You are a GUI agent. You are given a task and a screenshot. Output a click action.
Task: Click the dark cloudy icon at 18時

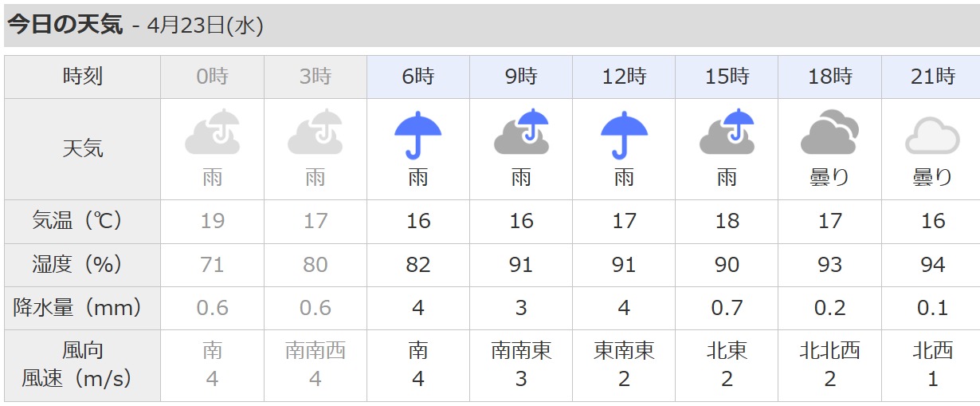coord(829,132)
